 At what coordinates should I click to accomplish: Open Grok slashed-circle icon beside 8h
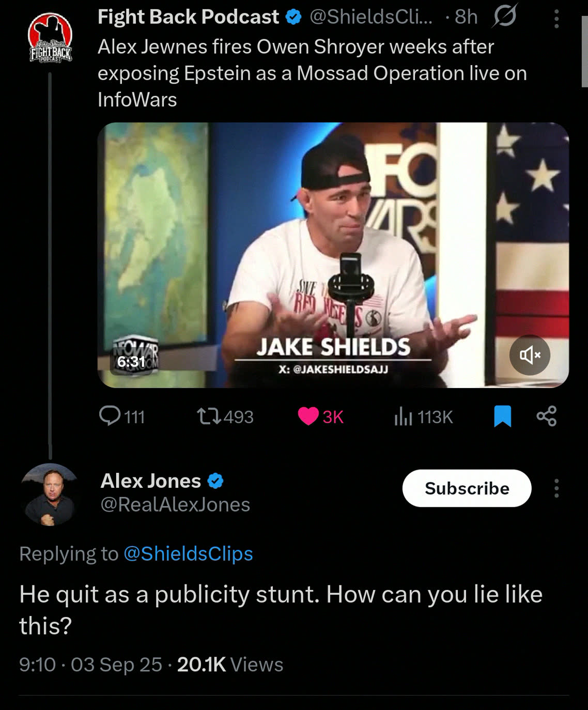point(504,17)
